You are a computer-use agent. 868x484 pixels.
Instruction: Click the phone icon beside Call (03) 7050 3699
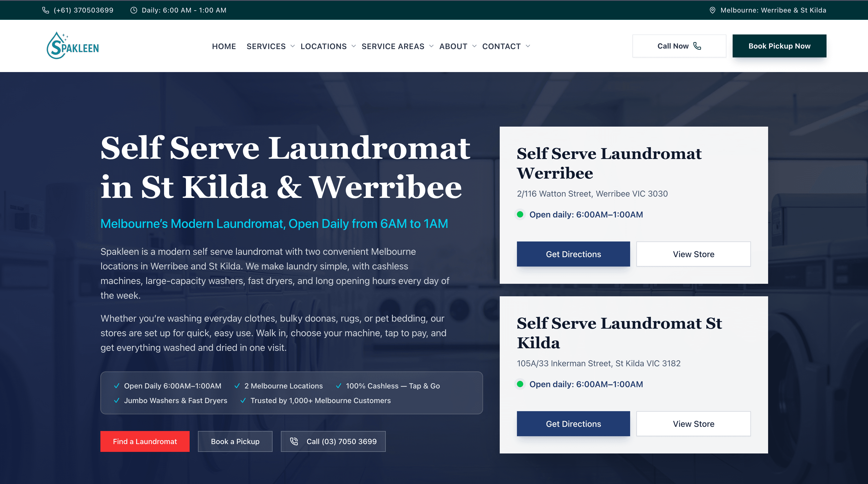coord(294,441)
